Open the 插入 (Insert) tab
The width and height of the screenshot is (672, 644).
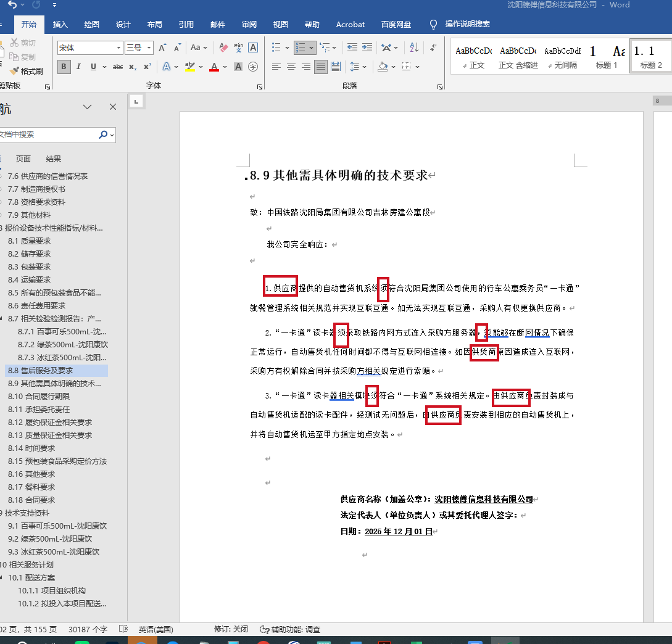pos(60,25)
